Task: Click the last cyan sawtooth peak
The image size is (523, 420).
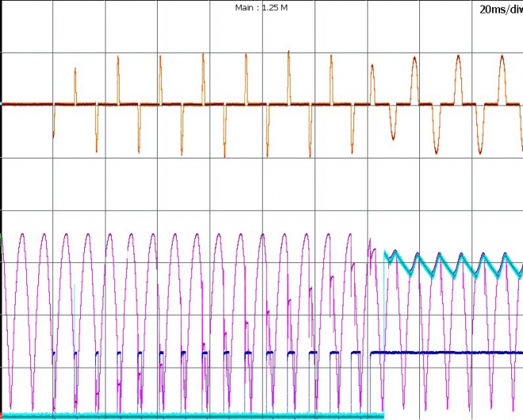Action: (504, 255)
